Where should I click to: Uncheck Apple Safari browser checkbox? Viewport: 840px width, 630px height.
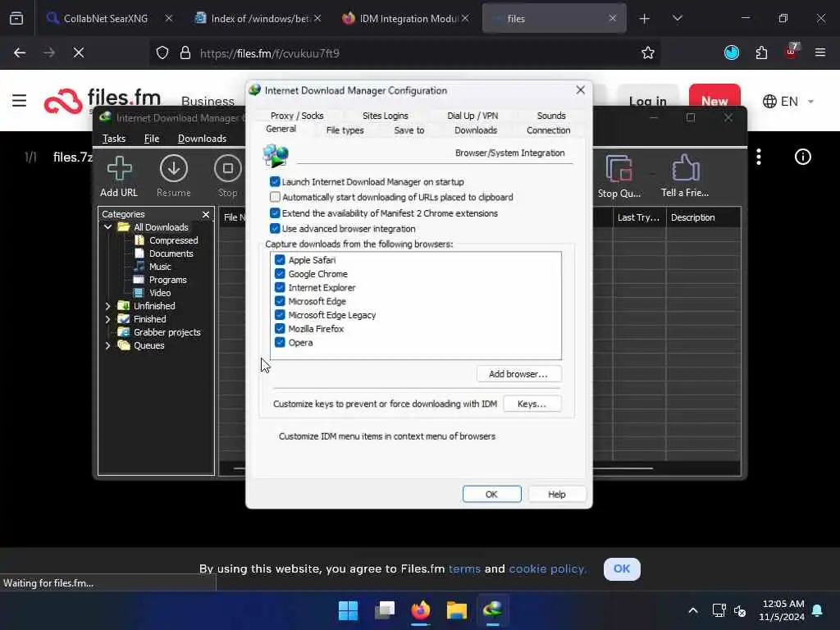pyautogui.click(x=280, y=260)
